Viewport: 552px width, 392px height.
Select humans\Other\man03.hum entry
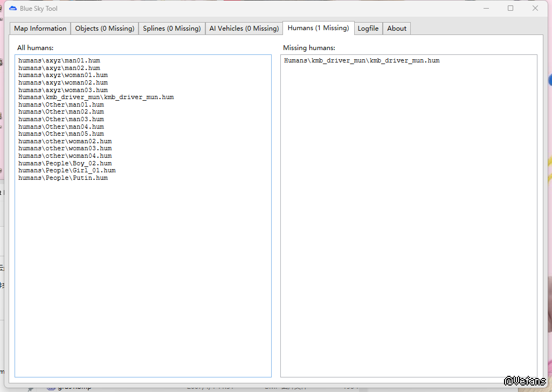pos(61,119)
